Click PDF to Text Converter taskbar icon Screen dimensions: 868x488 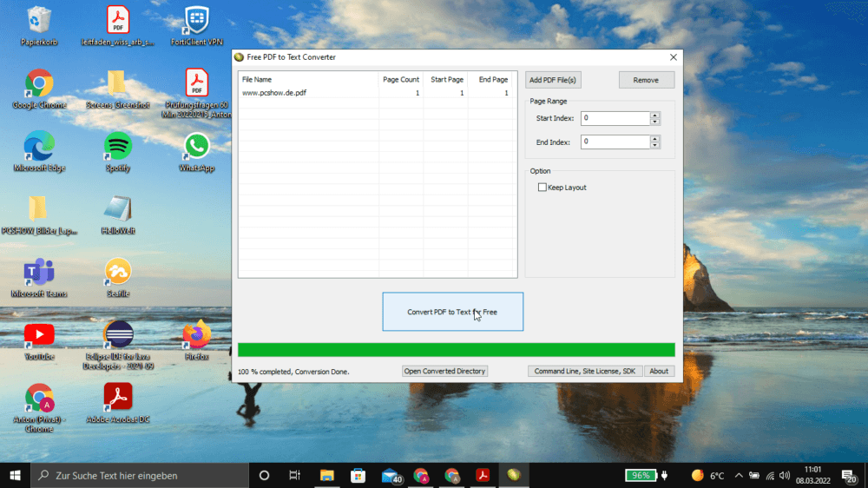click(514, 475)
